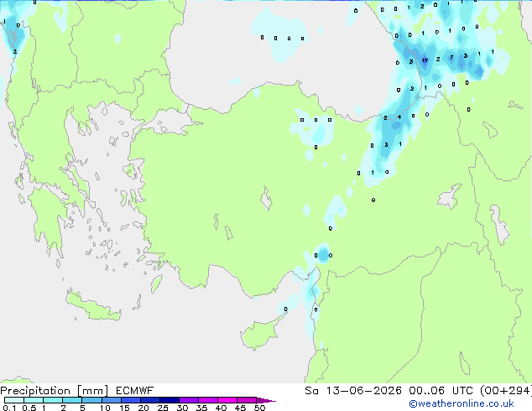Pick the legend swatch between 5 and 10

tap(91, 400)
